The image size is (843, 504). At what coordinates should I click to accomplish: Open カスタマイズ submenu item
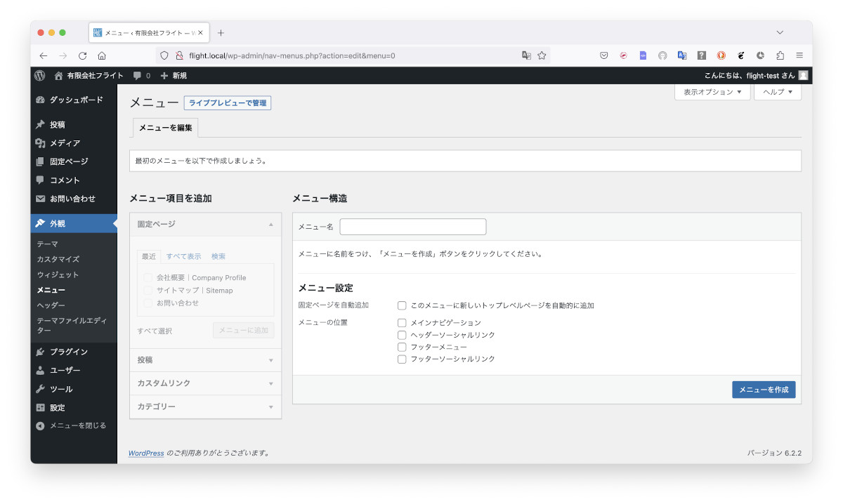(58, 260)
